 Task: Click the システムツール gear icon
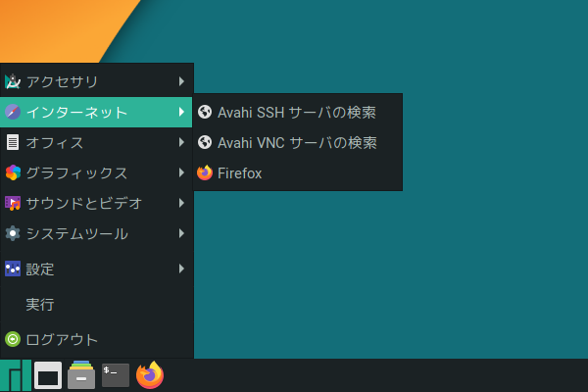coord(13,233)
